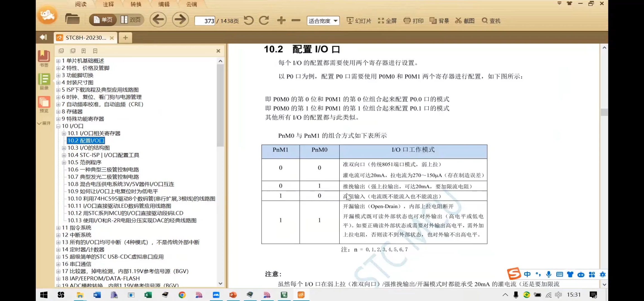The image size is (644, 301).
Task: Rotate page counterclockwise
Action: (249, 20)
